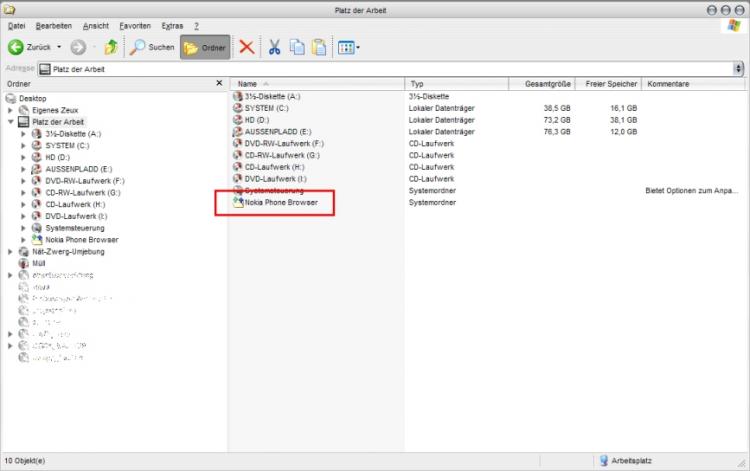This screenshot has width=750, height=471.
Task: Open the Extras menu
Action: (x=172, y=26)
